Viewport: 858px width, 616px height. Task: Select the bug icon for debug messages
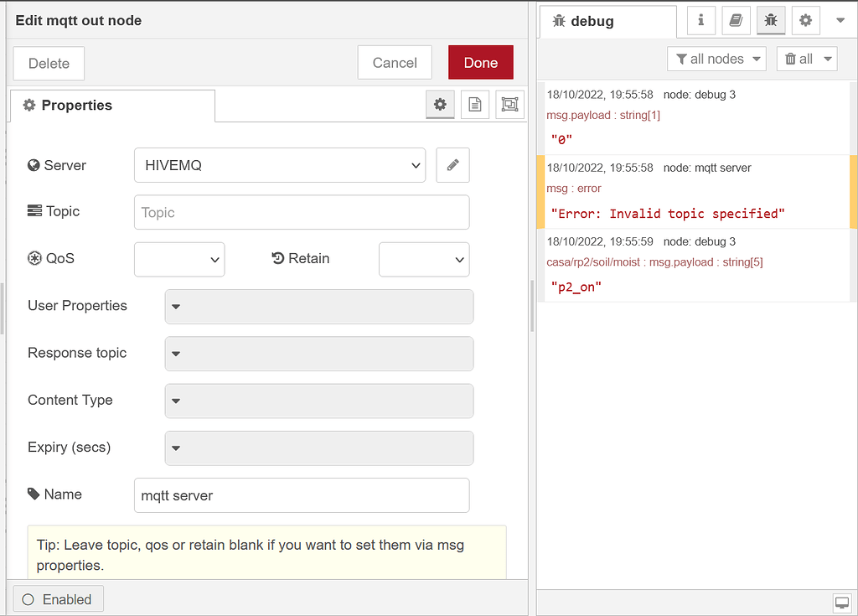(771, 20)
